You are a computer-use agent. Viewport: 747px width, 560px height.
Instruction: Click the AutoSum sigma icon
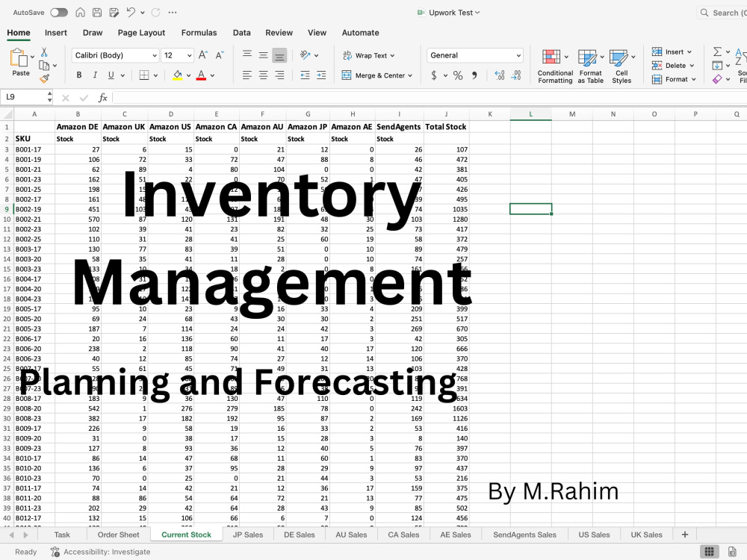[x=717, y=52]
